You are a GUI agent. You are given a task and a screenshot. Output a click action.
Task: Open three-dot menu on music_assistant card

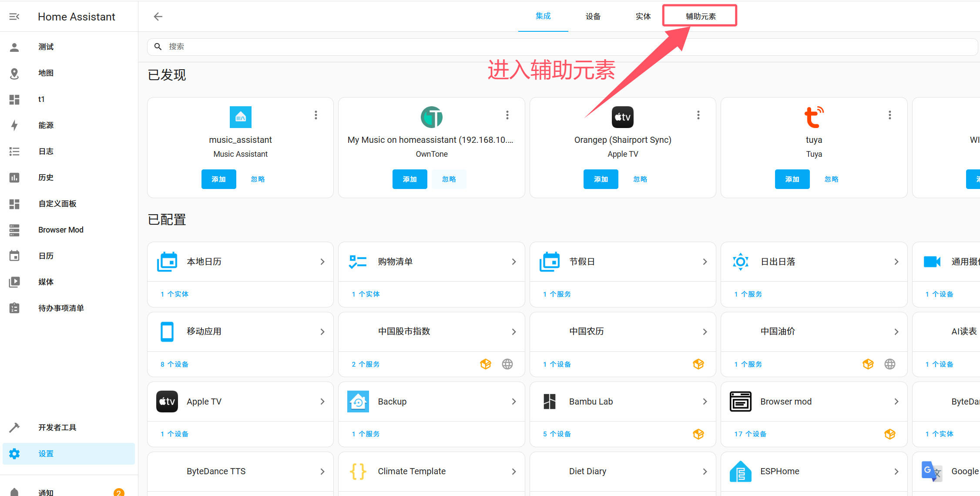(x=316, y=115)
